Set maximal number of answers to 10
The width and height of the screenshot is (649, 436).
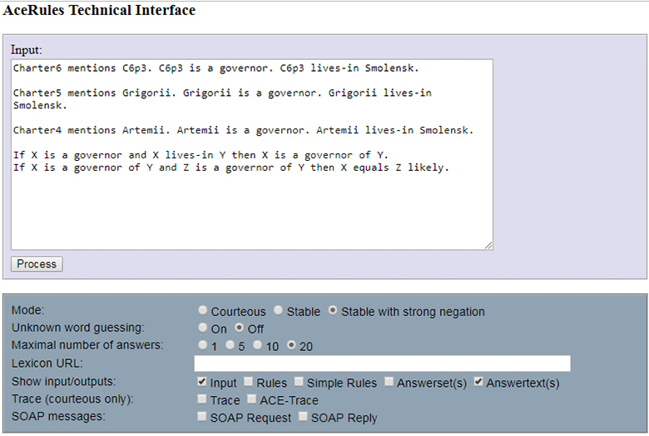[260, 345]
